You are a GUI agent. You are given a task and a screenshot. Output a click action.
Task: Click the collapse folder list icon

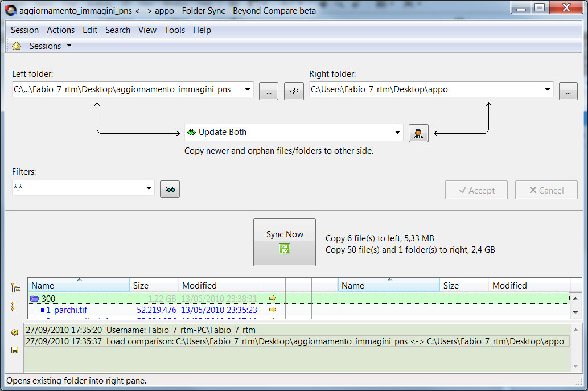pos(15,307)
